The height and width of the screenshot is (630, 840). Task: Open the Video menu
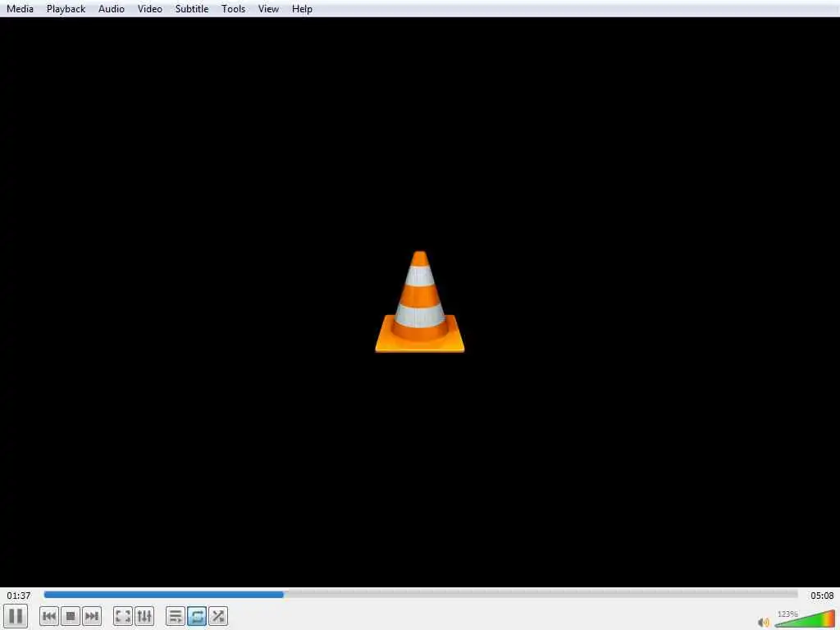149,9
